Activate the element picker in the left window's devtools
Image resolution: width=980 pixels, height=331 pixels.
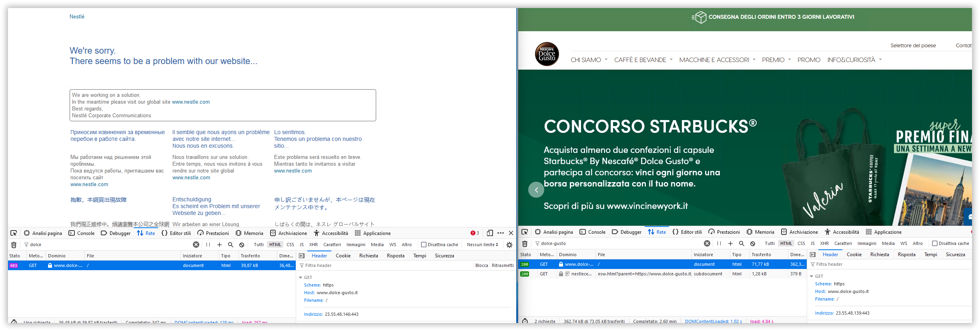(x=14, y=233)
